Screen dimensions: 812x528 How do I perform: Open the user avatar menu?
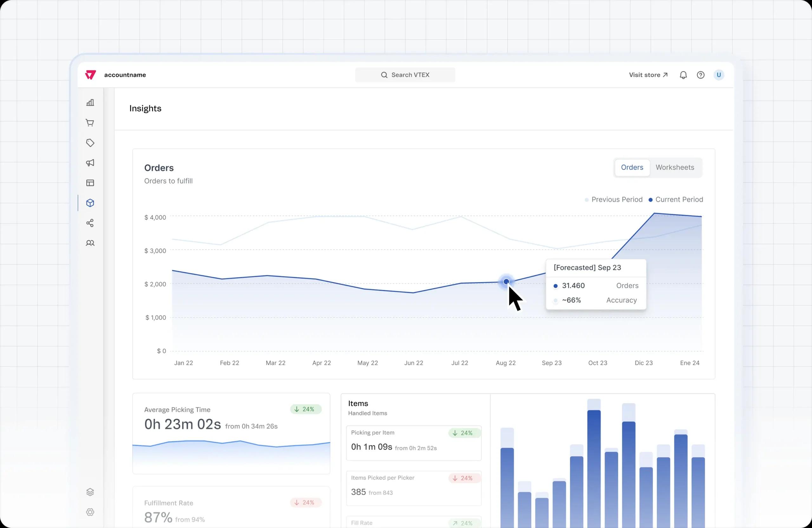718,75
